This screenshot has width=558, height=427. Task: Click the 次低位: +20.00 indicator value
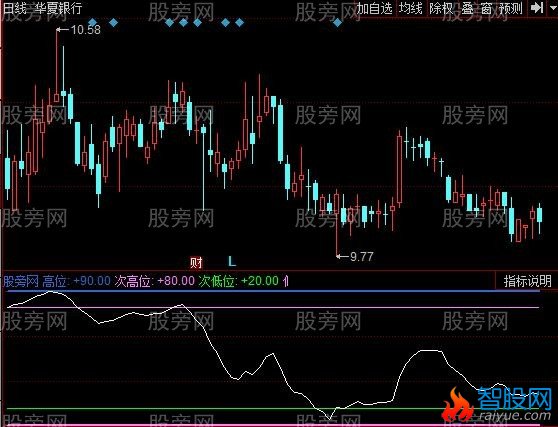point(238,281)
